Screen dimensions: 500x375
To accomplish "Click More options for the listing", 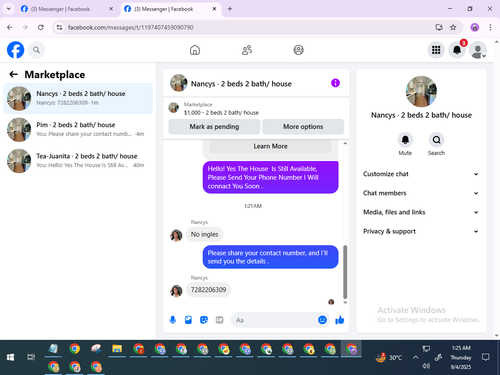I will (x=303, y=127).
